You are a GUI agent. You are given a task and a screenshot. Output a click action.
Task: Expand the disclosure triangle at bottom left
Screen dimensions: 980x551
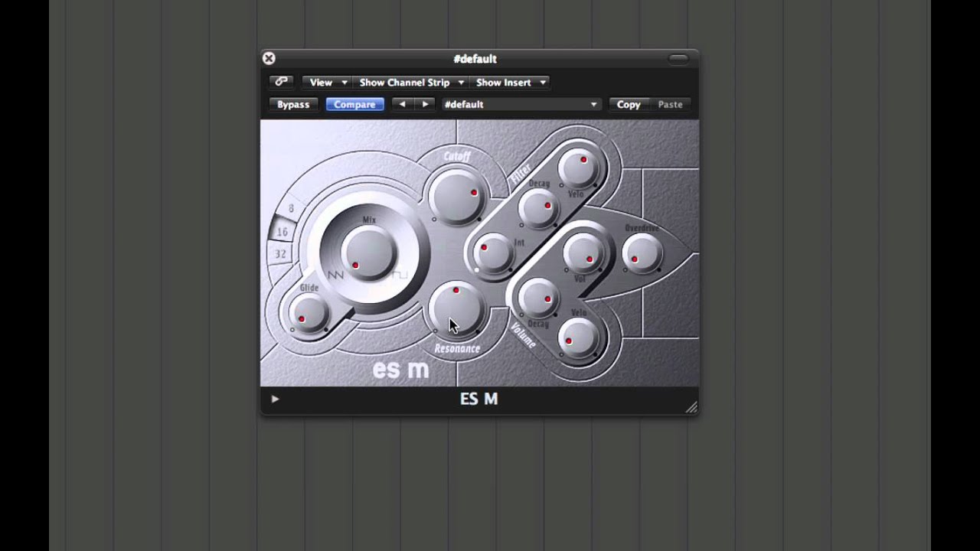[275, 399]
